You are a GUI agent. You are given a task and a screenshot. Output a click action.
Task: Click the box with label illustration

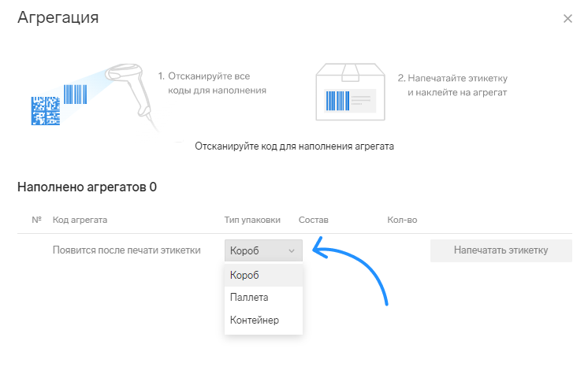pyautogui.click(x=350, y=92)
